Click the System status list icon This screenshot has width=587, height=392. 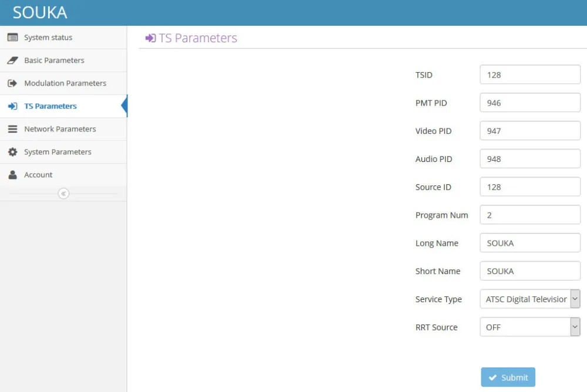[x=12, y=38]
